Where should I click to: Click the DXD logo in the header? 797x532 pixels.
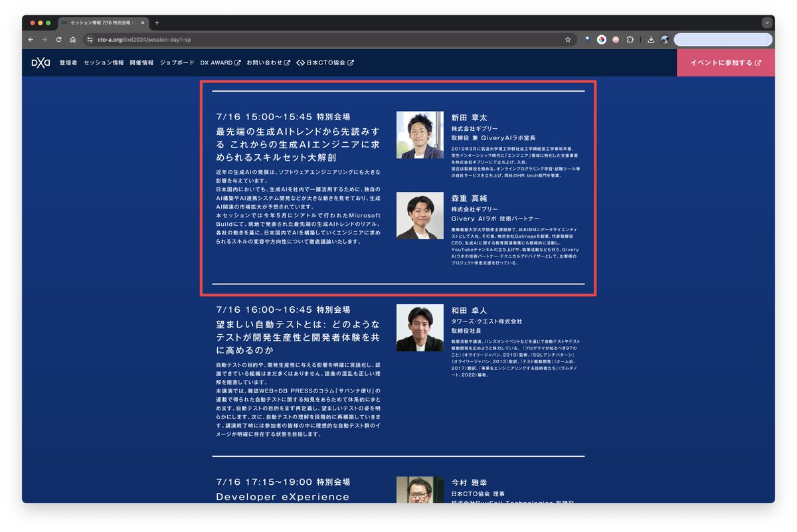pos(41,63)
